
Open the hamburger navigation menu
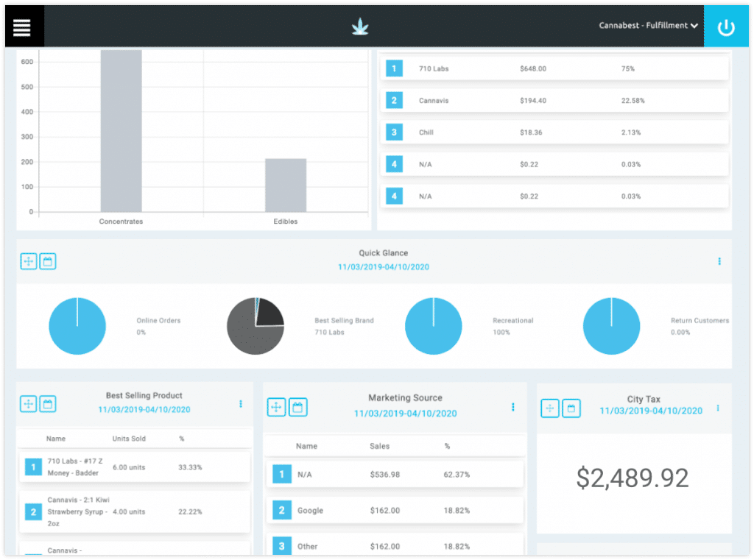(x=22, y=26)
